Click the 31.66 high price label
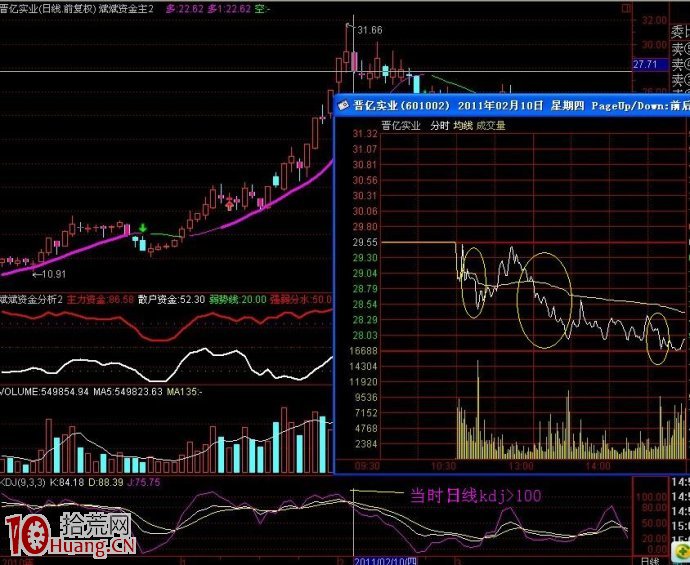Image resolution: width=690 pixels, height=565 pixels. coord(370,30)
